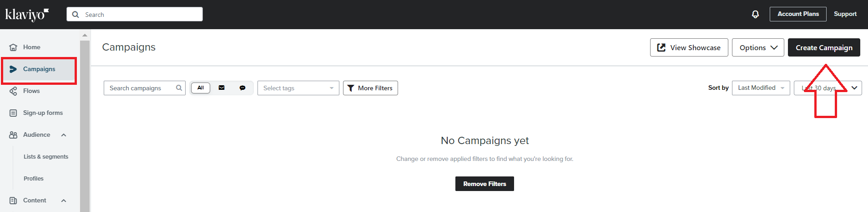The image size is (868, 212).
Task: Open the notifications bell icon
Action: [755, 14]
